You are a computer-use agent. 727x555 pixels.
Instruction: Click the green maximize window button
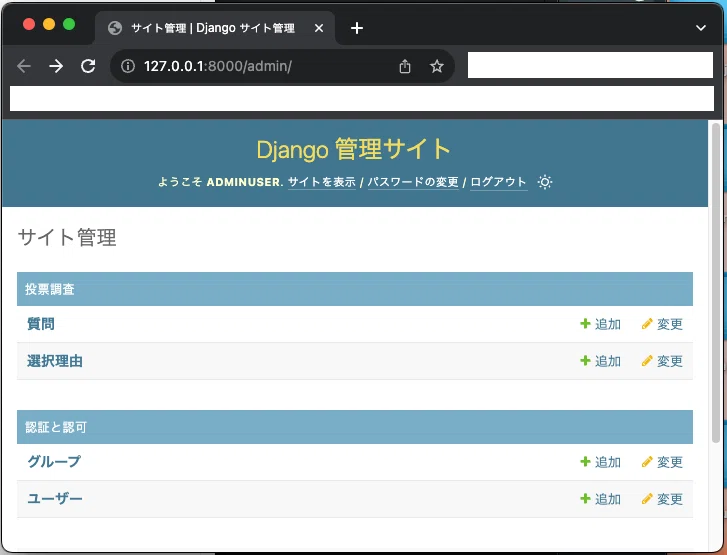tap(69, 24)
